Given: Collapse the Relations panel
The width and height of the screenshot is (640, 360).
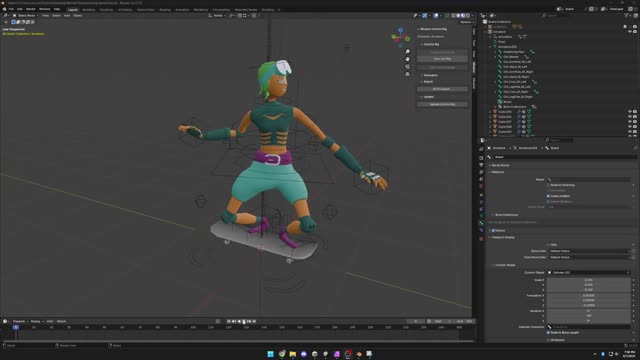Looking at the screenshot, I should point(498,172).
